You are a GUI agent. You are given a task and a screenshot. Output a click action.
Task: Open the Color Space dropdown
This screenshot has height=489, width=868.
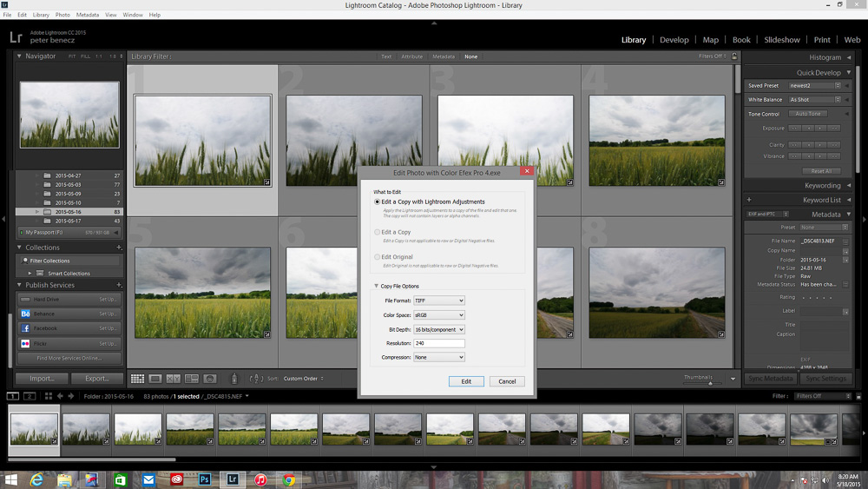438,315
